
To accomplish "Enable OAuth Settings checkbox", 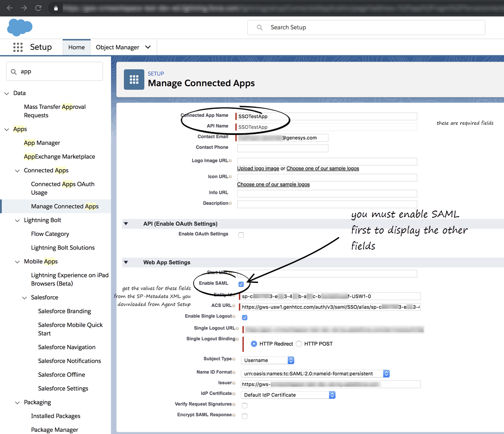I will point(241,235).
